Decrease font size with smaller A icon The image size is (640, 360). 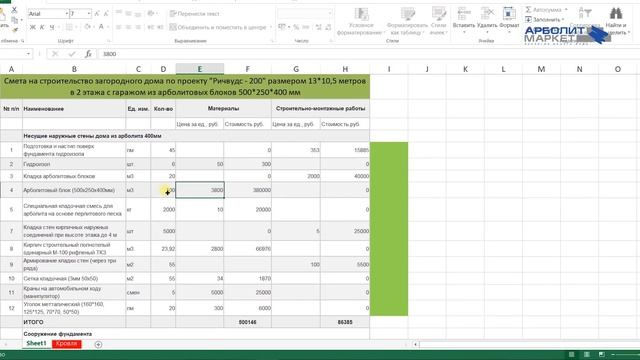[x=106, y=13]
